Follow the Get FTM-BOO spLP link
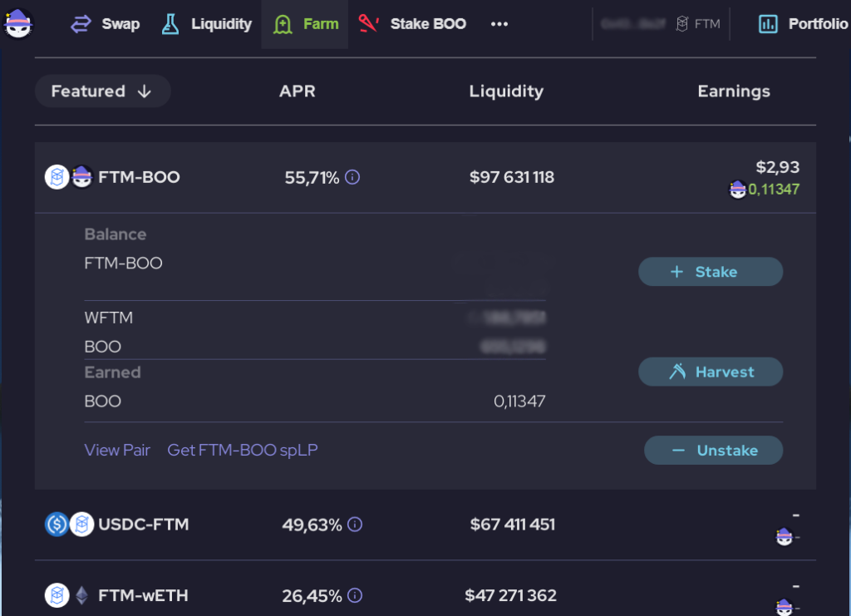 pyautogui.click(x=243, y=450)
